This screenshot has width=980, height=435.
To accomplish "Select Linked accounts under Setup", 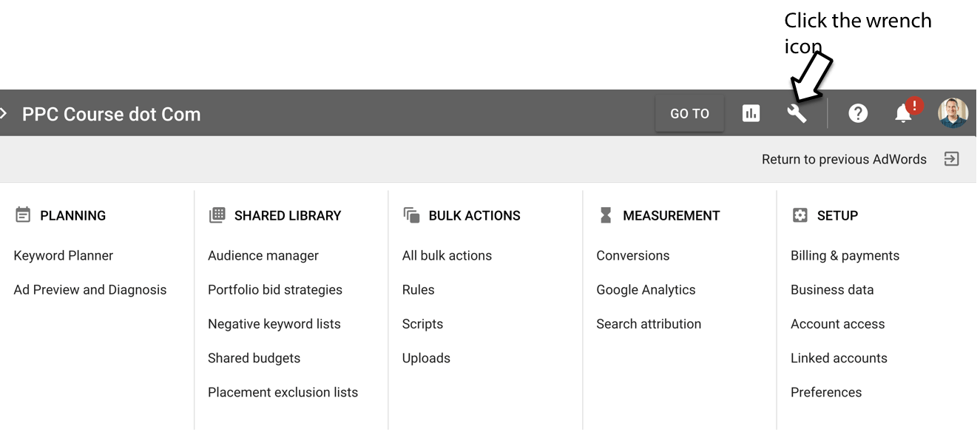I will 839,358.
